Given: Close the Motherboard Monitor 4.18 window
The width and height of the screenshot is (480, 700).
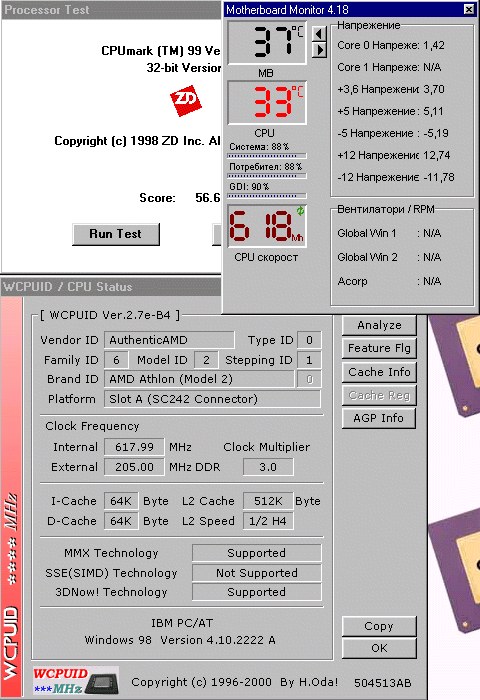Looking at the screenshot, I should (x=469, y=9).
